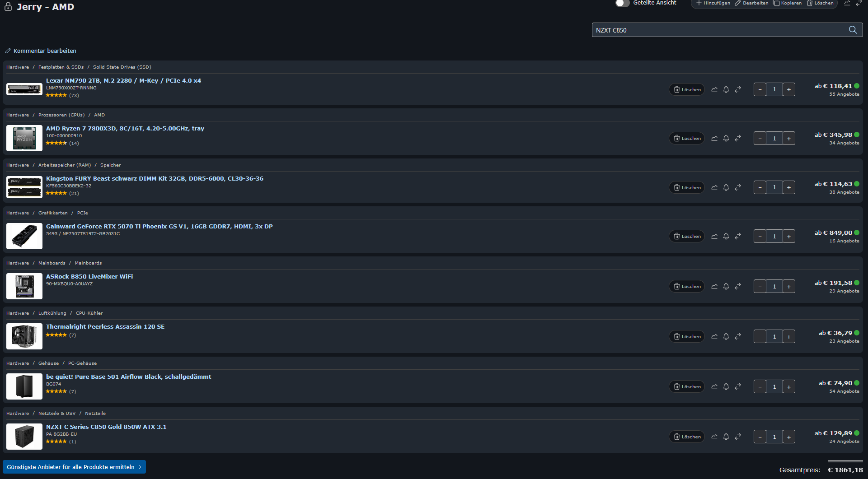Set price alert bell for Gainward RTX 5070 Ti
Viewport: 868px width, 479px height.
click(726, 236)
